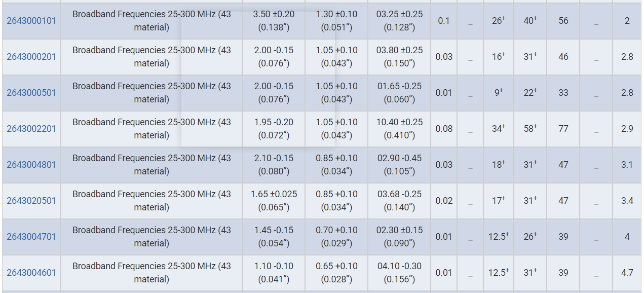Select the 3.50 ±0.20 dimension cell
644x293 pixels.
[274, 21]
